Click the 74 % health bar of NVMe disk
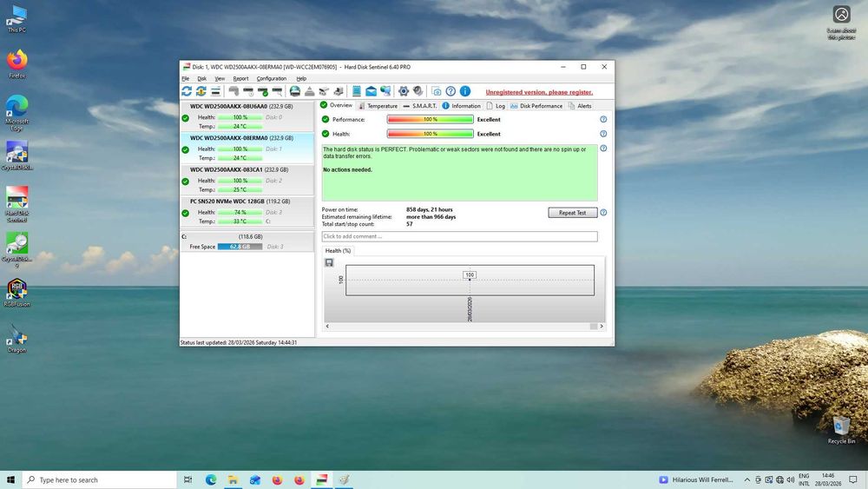Viewport: 868px width, 489px height. point(240,213)
